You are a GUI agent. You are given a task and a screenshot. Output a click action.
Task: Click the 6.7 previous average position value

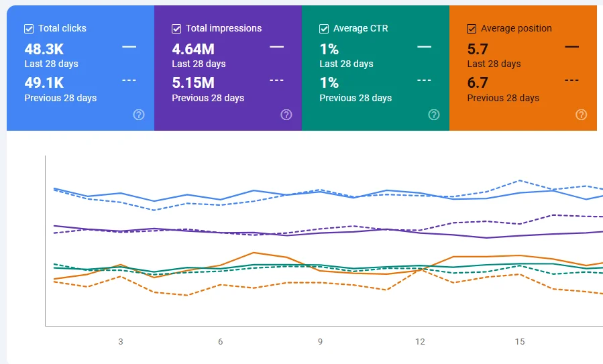[x=478, y=83]
